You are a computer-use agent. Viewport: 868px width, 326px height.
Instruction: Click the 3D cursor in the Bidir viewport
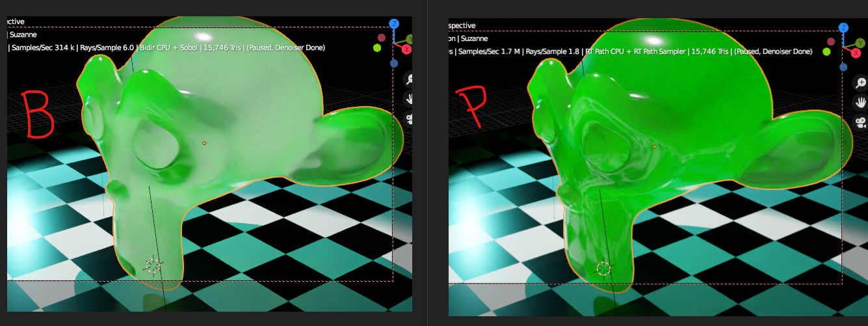pos(152,265)
